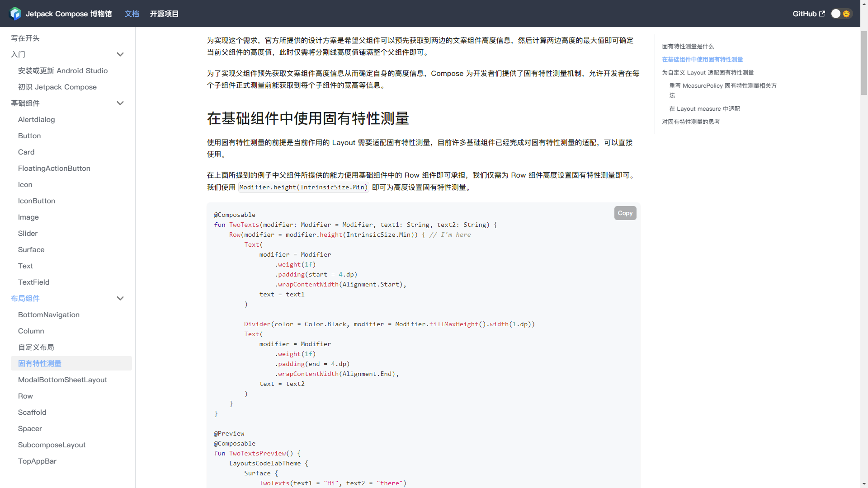This screenshot has height=488, width=868.
Task: Collapse the 布局组件 section chevron
Action: pos(120,298)
